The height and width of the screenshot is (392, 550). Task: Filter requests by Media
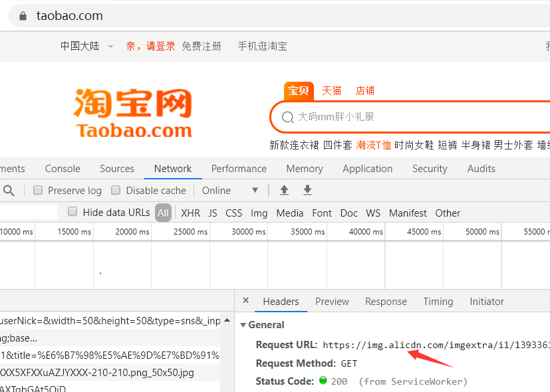coord(290,213)
